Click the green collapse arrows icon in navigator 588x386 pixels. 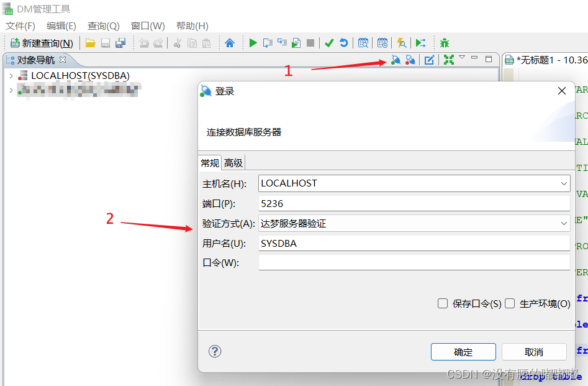(x=449, y=60)
